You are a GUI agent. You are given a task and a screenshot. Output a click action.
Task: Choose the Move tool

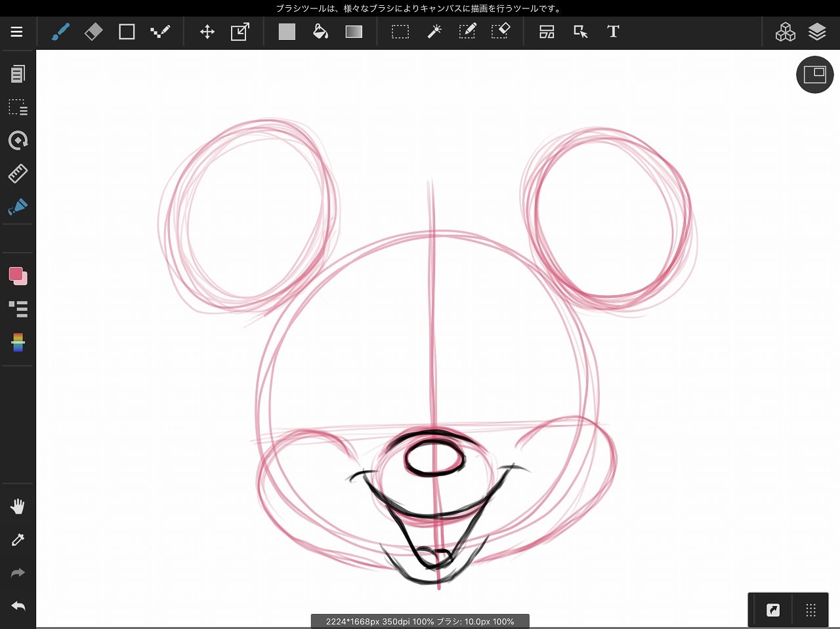[207, 31]
